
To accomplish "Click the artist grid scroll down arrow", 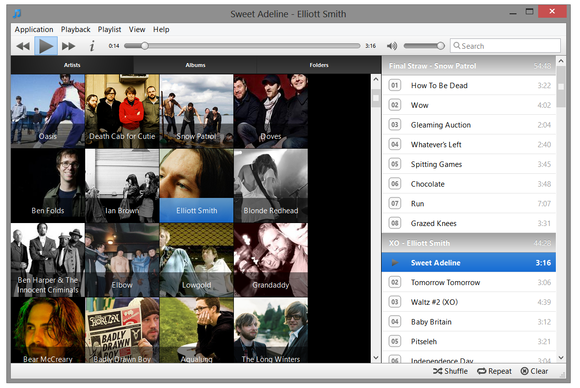I will (x=376, y=358).
